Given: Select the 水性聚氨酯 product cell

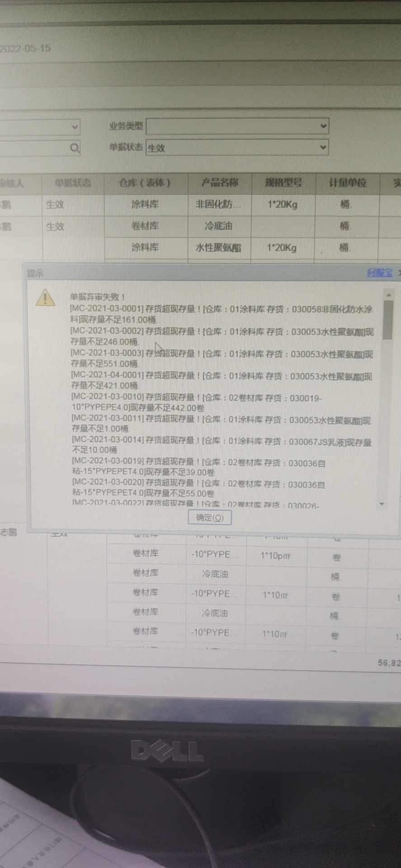Looking at the screenshot, I should pos(219,248).
